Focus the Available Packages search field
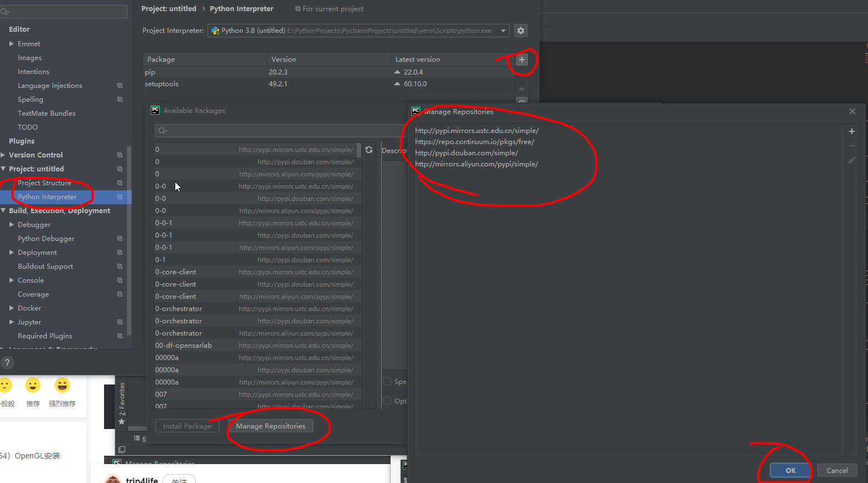The width and height of the screenshot is (868, 483). pos(281,131)
